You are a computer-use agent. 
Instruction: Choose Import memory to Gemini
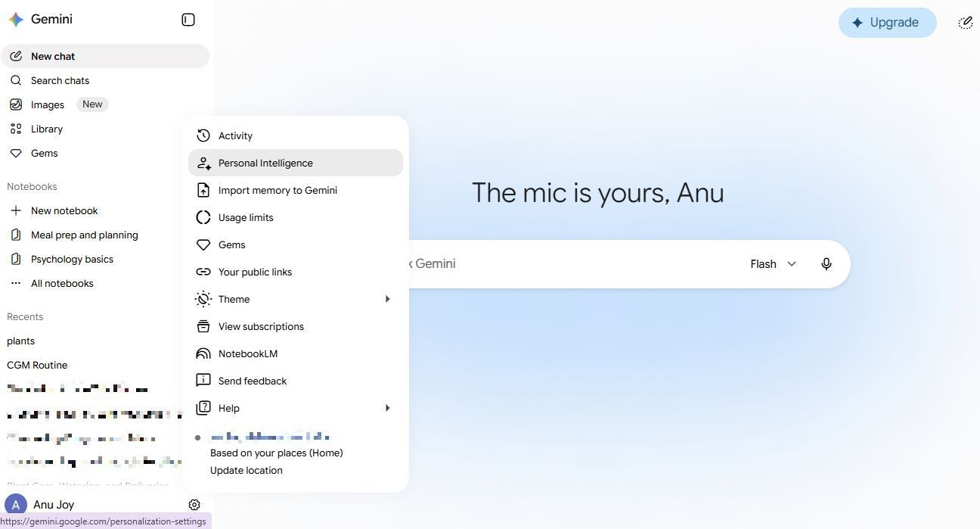(x=296, y=190)
